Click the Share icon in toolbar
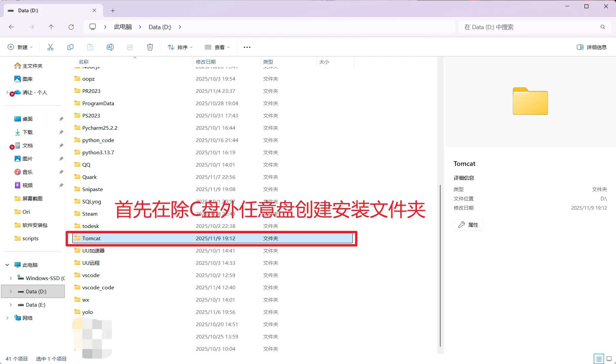The height and width of the screenshot is (364, 616). click(130, 47)
